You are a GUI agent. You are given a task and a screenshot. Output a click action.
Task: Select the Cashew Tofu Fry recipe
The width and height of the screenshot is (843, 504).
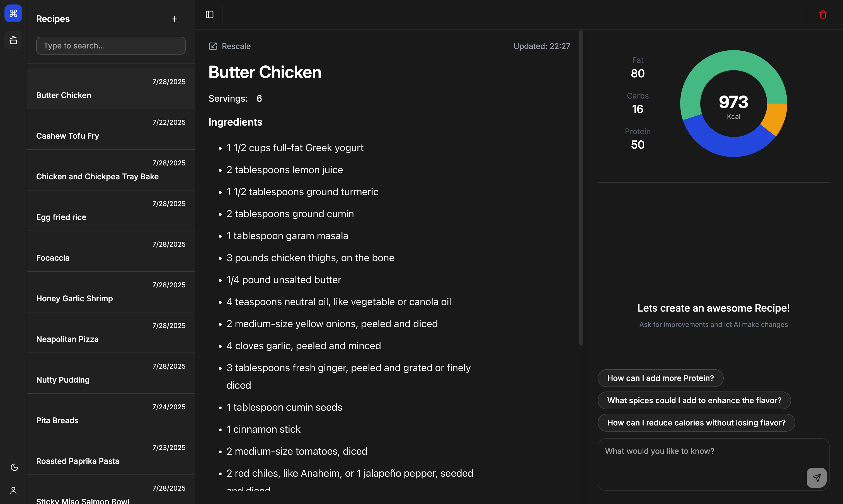[x=111, y=129]
